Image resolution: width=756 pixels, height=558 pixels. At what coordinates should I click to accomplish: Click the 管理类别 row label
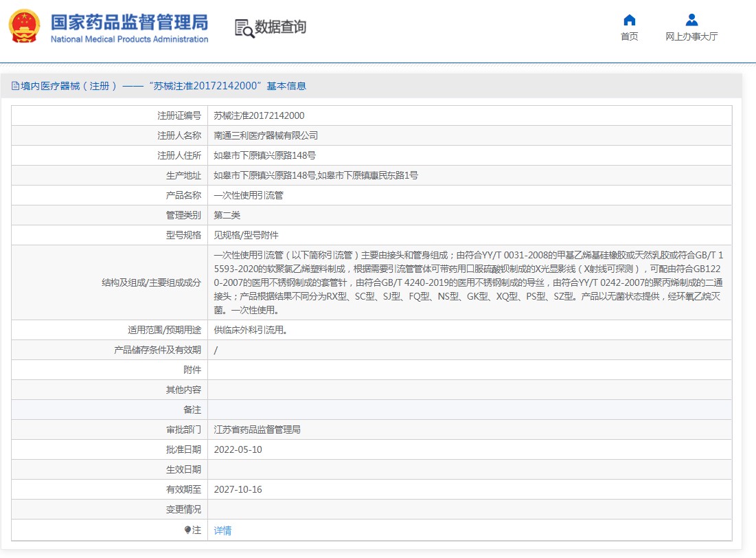click(183, 215)
